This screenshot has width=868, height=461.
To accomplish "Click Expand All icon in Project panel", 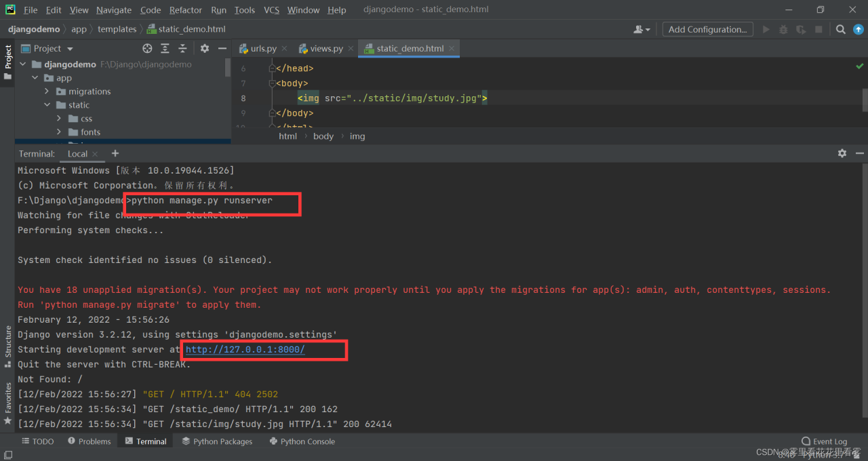I will point(165,48).
